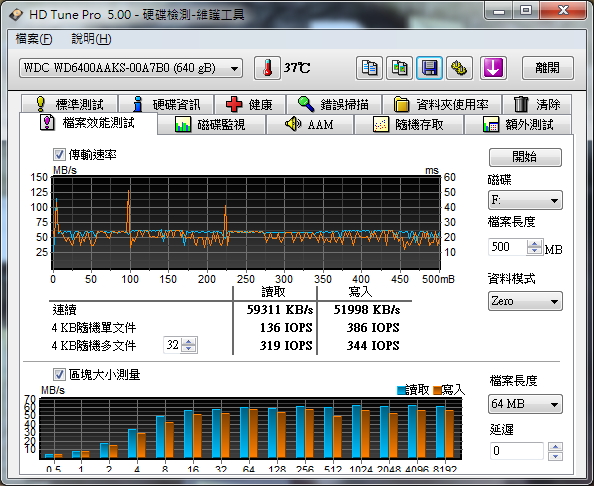This screenshot has width=594, height=486.
Task: Click the purple down-arrow icon
Action: (x=493, y=68)
